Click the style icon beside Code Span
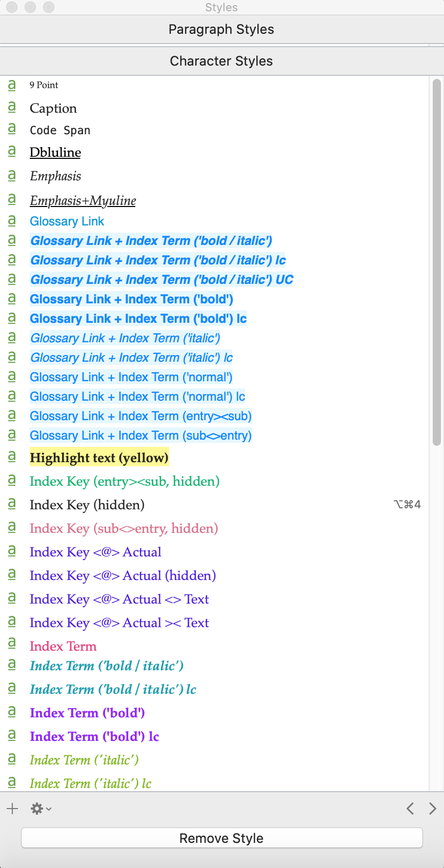 coord(12,129)
